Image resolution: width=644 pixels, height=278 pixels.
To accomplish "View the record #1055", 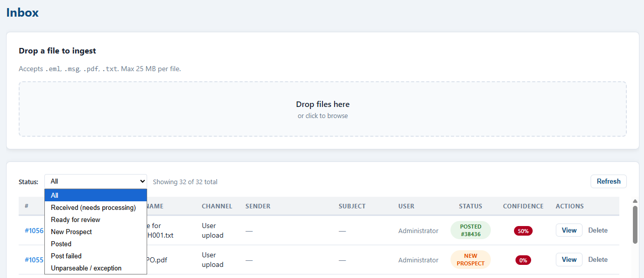I will (x=569, y=259).
